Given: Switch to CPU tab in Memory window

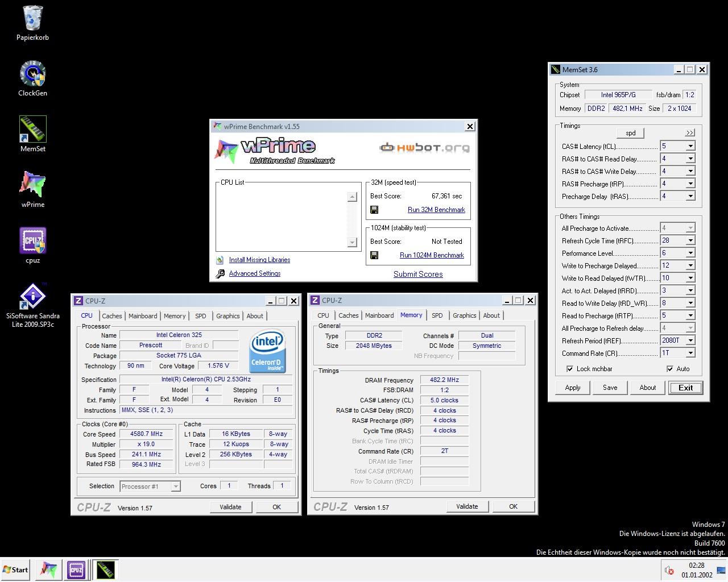Looking at the screenshot, I should click(324, 315).
